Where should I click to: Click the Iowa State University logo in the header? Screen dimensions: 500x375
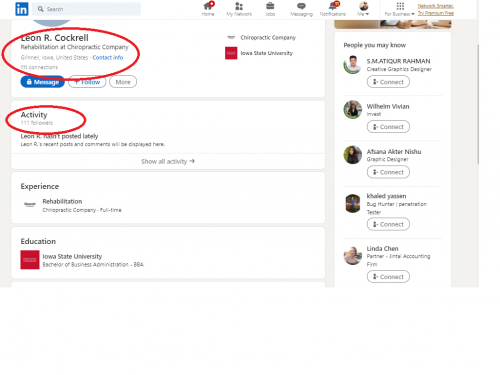tap(231, 53)
